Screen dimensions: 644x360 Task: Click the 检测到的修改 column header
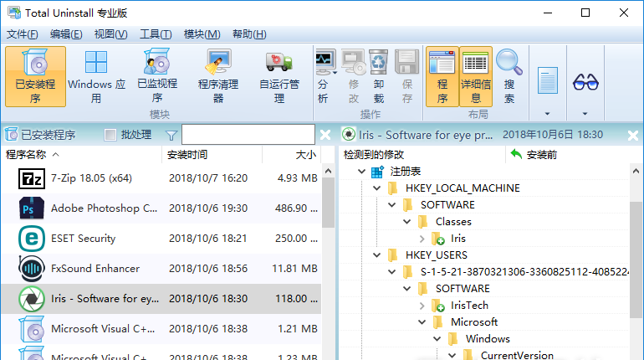pyautogui.click(x=422, y=155)
